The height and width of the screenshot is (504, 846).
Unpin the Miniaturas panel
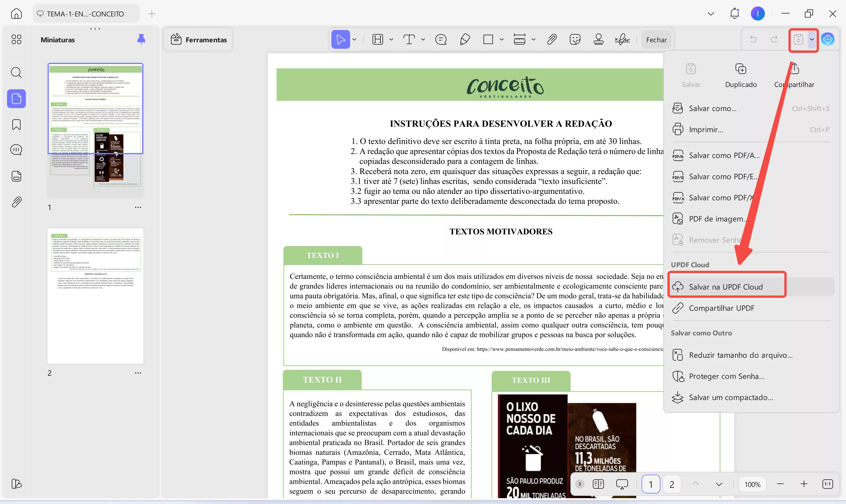point(141,40)
